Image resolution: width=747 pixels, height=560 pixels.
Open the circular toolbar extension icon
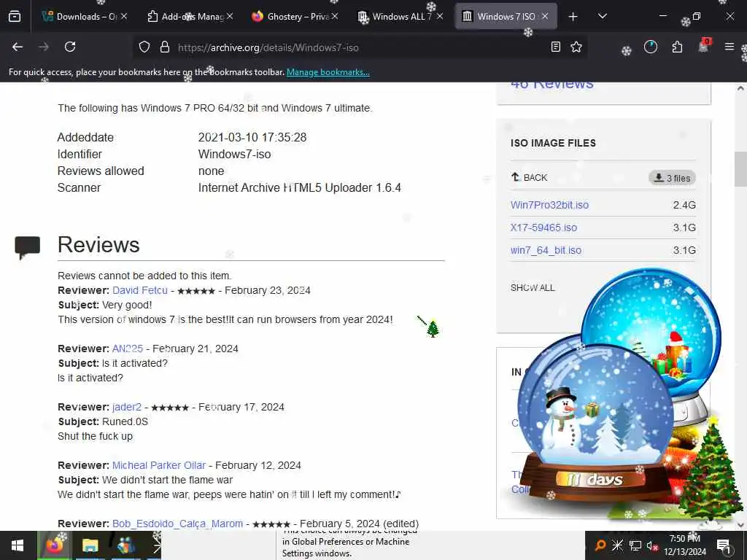[x=650, y=47]
